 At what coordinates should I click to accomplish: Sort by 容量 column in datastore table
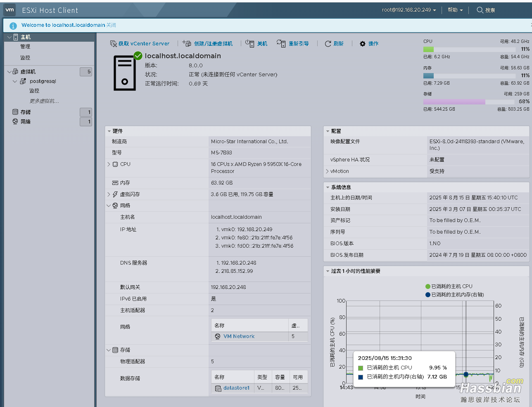click(x=280, y=377)
